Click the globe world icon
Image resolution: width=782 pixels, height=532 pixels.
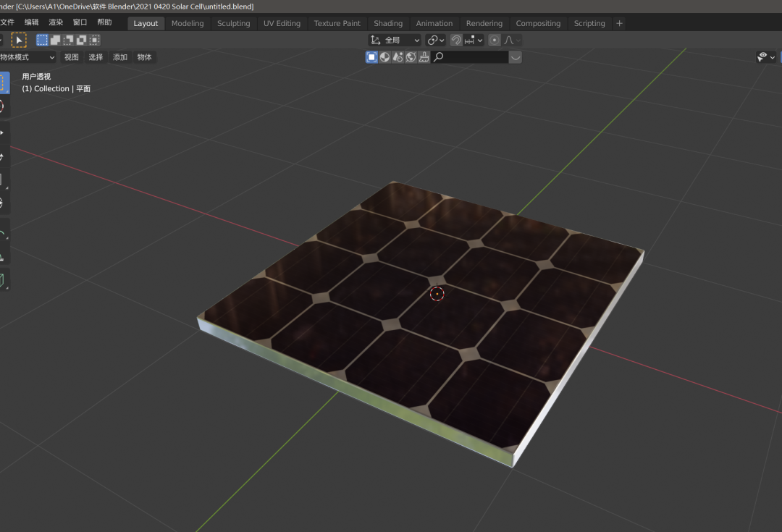411,57
